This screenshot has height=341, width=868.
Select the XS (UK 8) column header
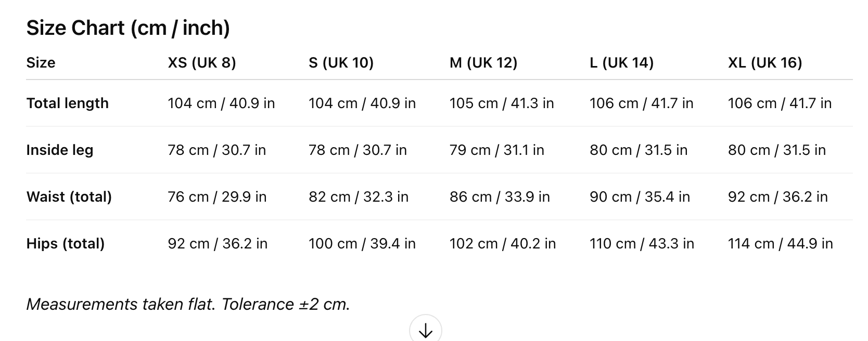click(201, 63)
